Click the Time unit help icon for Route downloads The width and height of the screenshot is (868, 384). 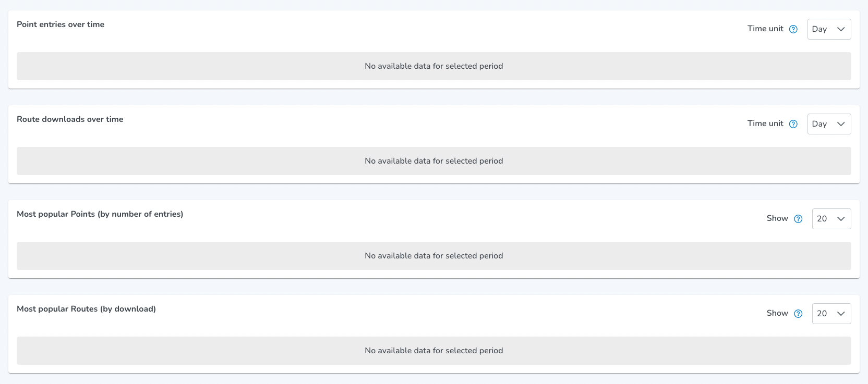793,124
